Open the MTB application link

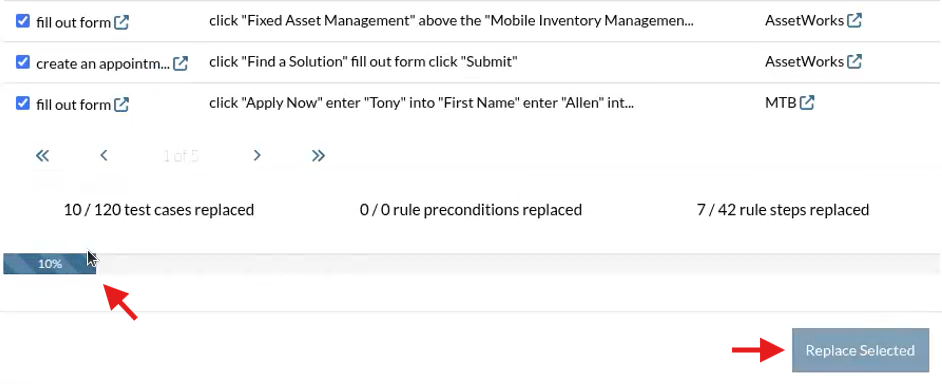[x=780, y=103]
